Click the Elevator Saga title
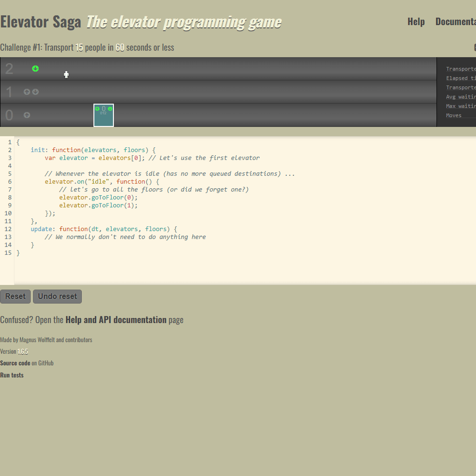 pyautogui.click(x=41, y=22)
